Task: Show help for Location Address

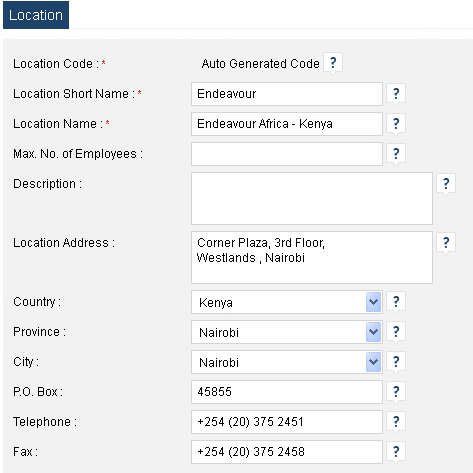Action: 446,243
